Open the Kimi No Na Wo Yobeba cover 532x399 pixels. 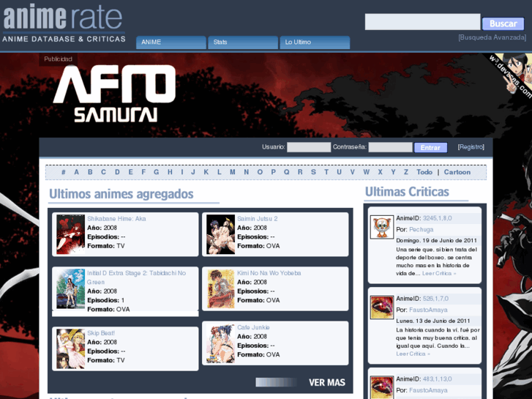coord(220,288)
